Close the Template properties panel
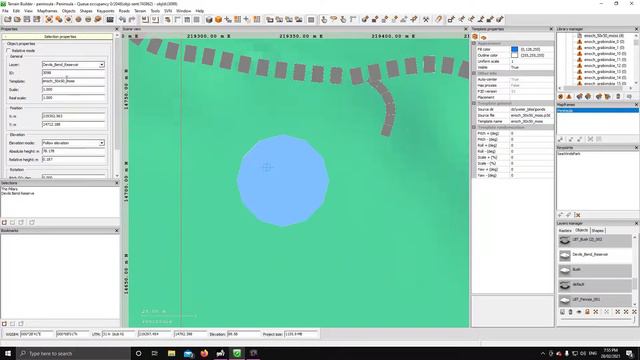 [x=551, y=29]
